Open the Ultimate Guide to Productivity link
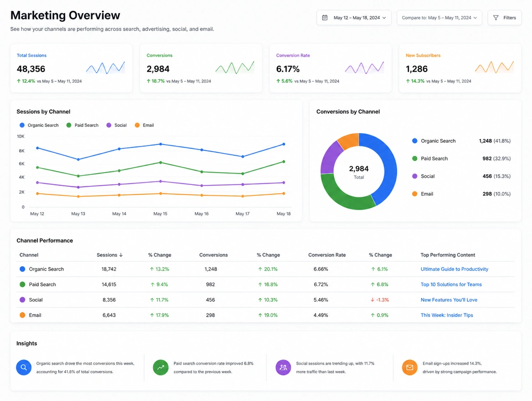 pos(454,269)
